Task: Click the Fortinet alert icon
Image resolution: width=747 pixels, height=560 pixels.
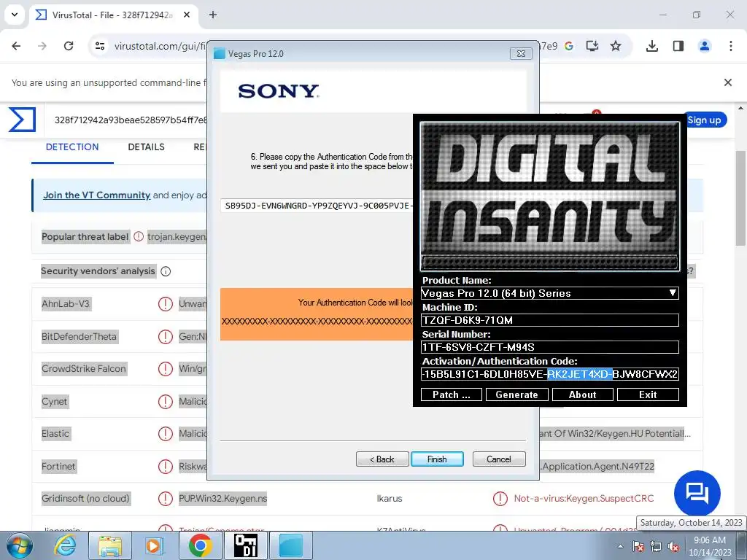Action: 166,466
